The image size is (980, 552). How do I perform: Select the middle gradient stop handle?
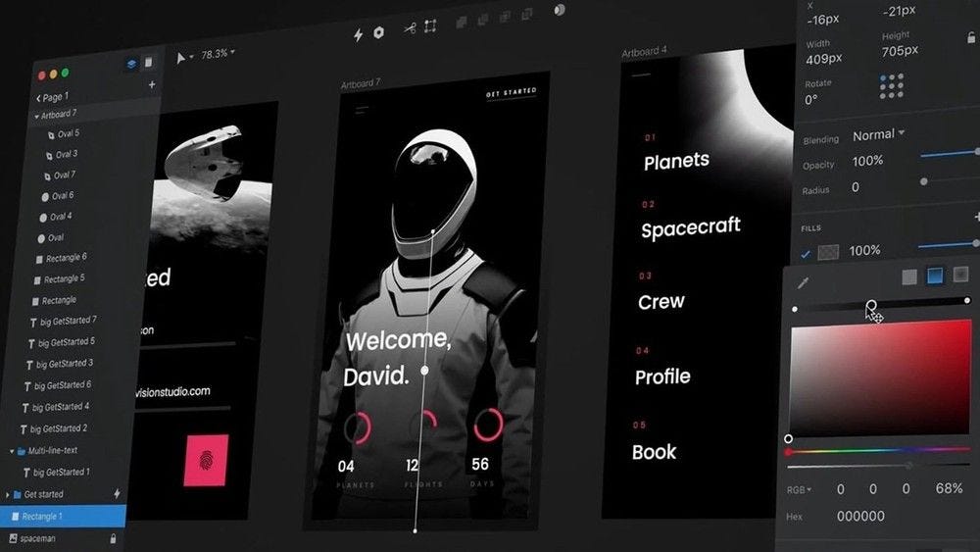click(x=870, y=305)
